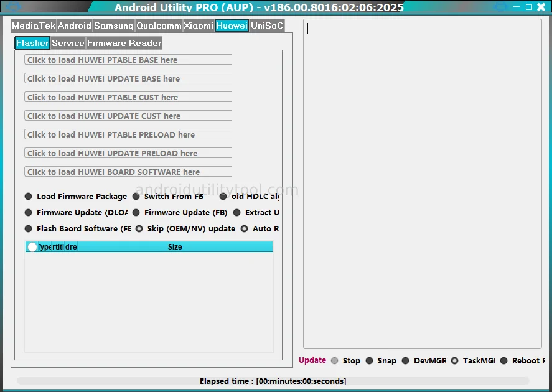Load HUWEI UPDATE PRELOAD file field

(x=128, y=153)
